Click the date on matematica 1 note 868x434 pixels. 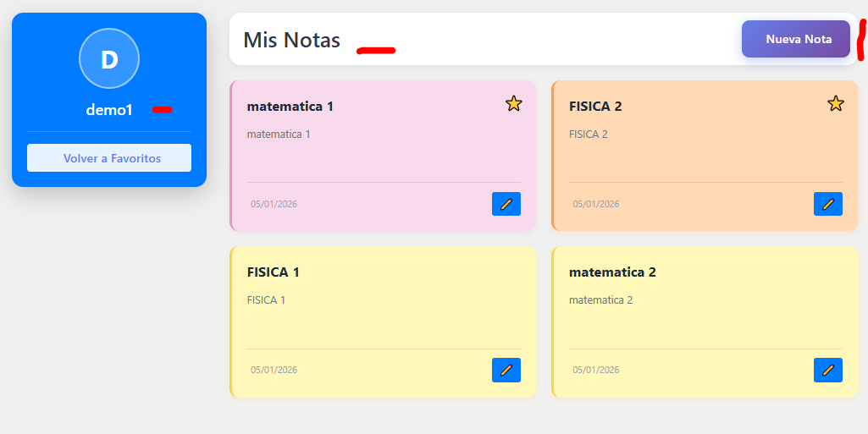(274, 204)
